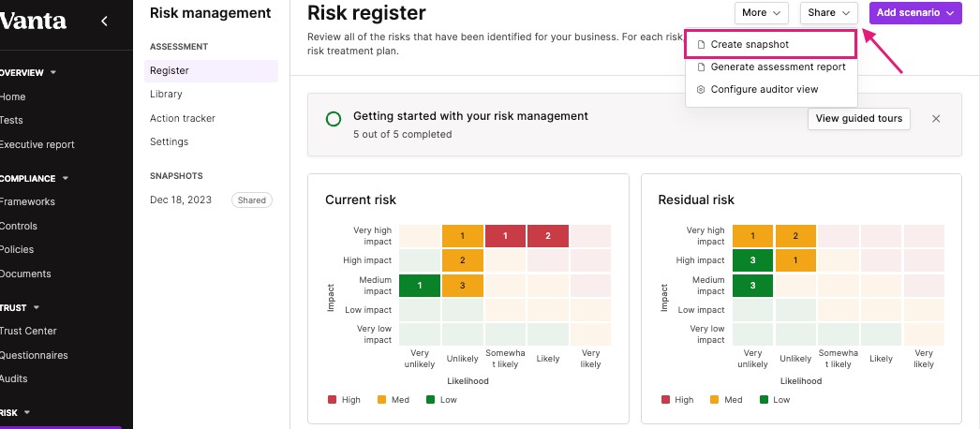Click the Residual risk heading
Image resolution: width=980 pixels, height=429 pixels.
696,200
